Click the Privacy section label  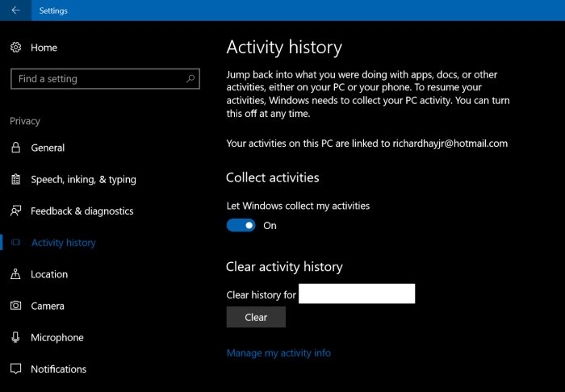click(x=25, y=121)
